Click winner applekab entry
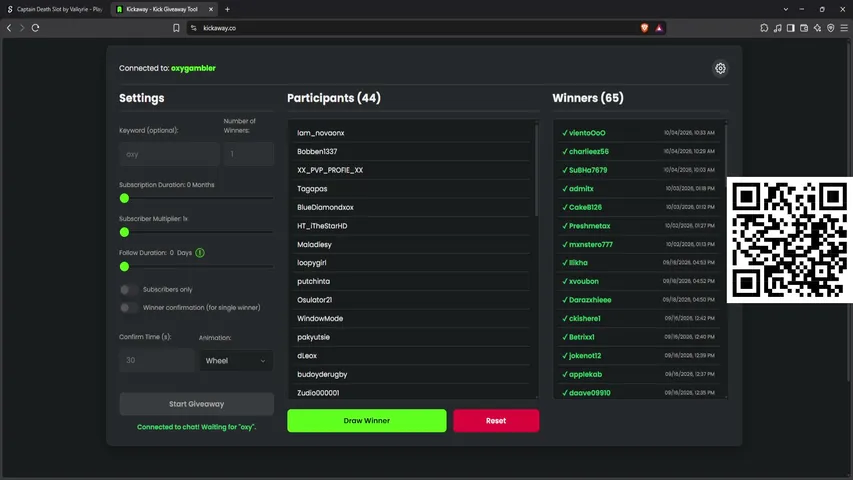 pyautogui.click(x=639, y=374)
